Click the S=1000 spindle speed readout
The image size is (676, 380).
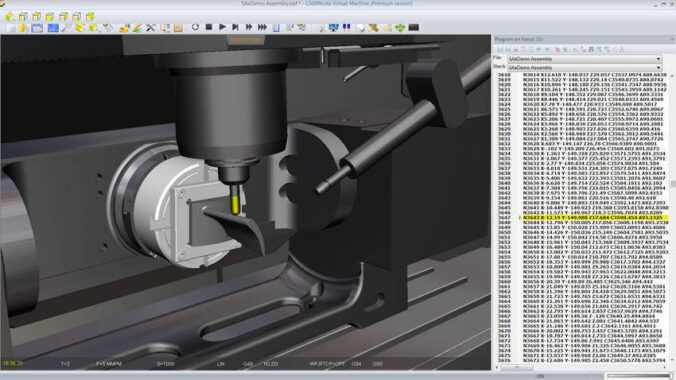(x=165, y=364)
